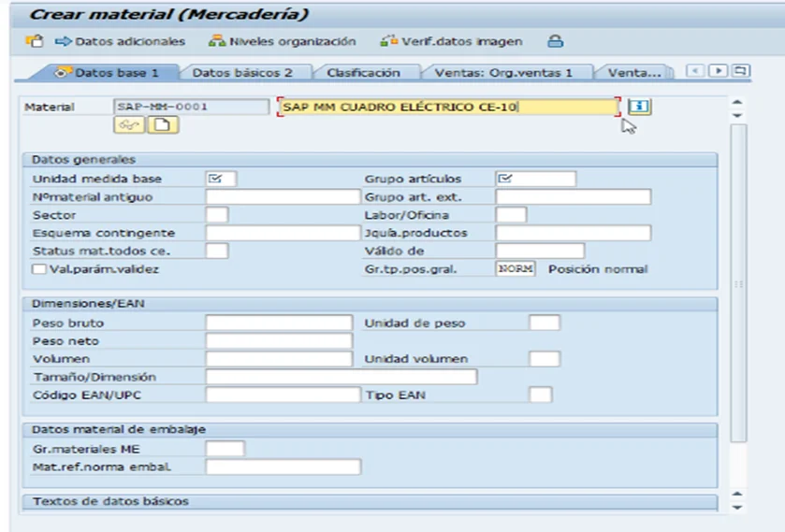Viewport: 785px width, 532px height.
Task: Click Nºmaterial antiguo field
Action: pyautogui.click(x=283, y=196)
